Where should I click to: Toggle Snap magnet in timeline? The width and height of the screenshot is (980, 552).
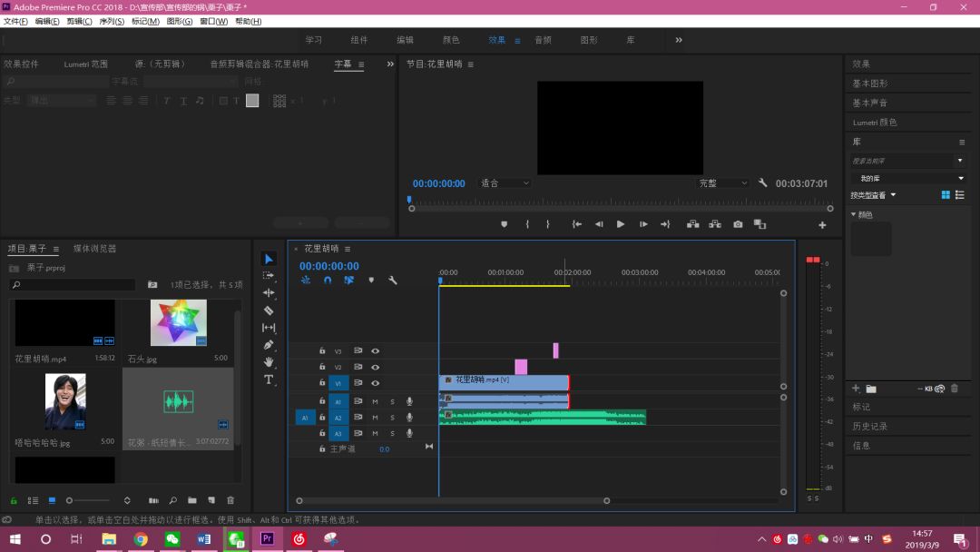(328, 280)
